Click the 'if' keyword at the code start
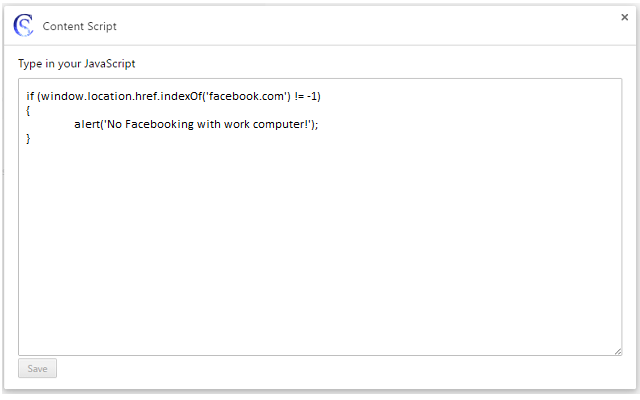The height and width of the screenshot is (400, 640). tap(30, 96)
